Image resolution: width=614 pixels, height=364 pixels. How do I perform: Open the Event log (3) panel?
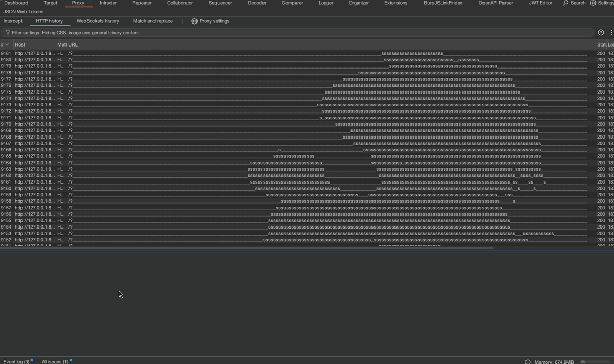coord(16,362)
